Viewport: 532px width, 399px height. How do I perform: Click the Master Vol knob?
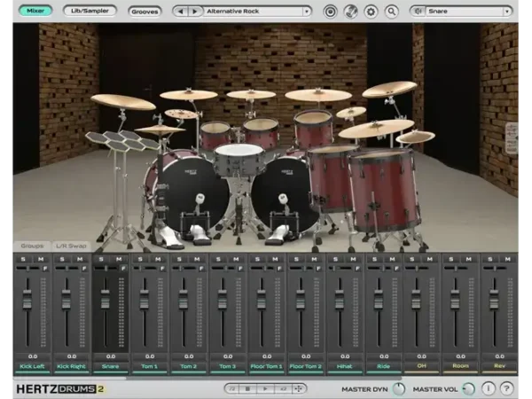[469, 389]
